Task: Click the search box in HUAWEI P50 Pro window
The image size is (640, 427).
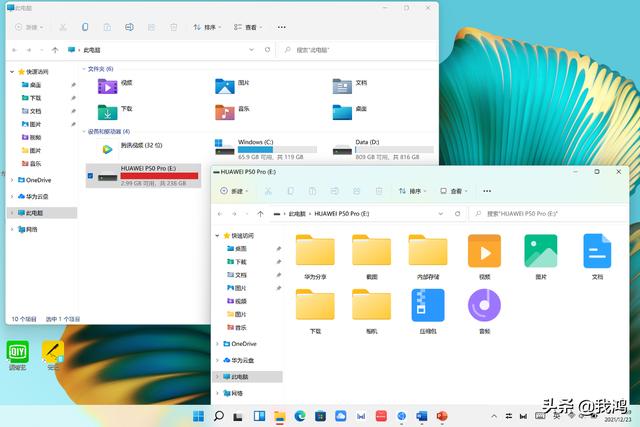Action: (x=550, y=213)
